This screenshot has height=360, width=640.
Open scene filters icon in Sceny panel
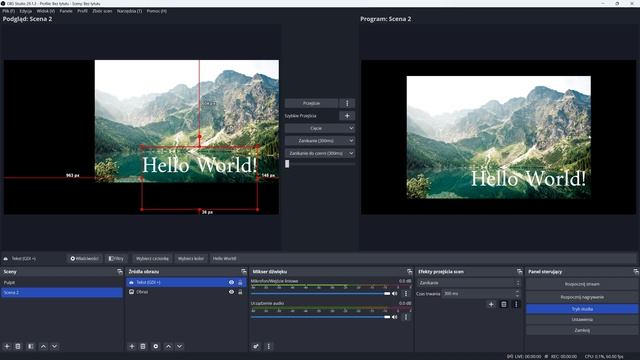[31, 346]
